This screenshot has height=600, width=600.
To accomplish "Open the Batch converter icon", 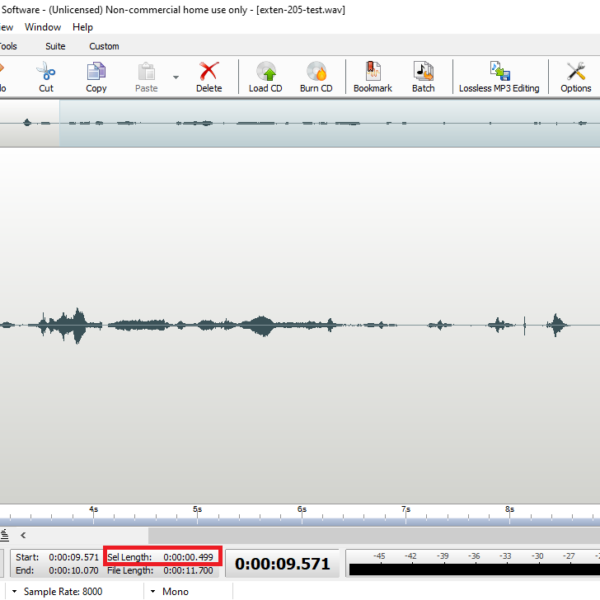I will 423,72.
